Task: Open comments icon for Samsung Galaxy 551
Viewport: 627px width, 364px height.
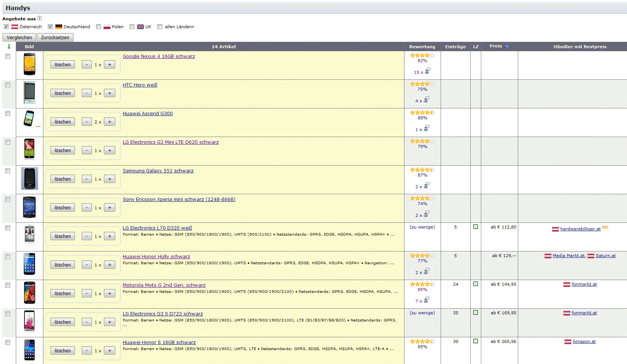Action: pos(427,186)
